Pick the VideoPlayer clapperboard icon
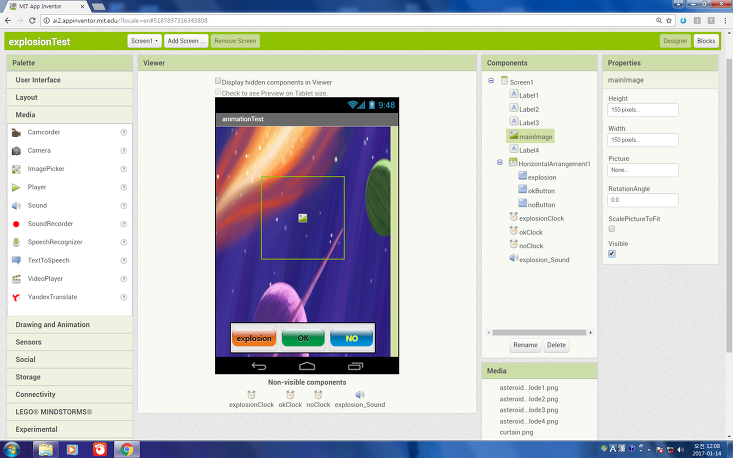The image size is (733, 458). (16, 279)
